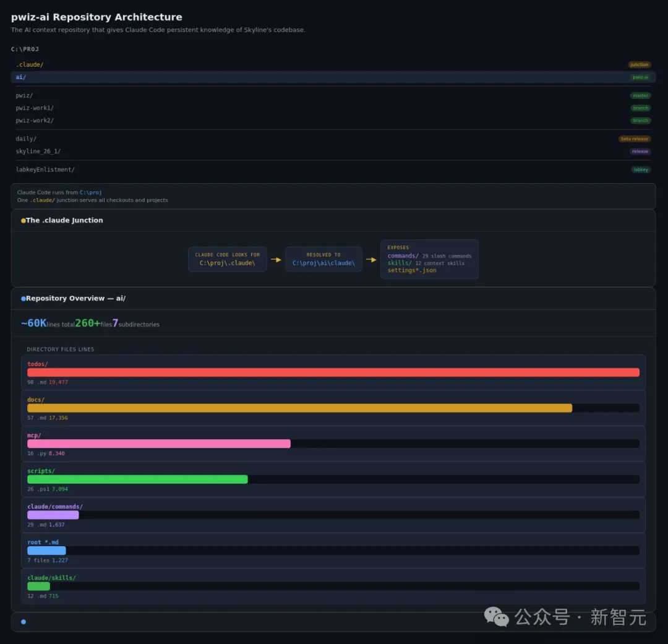Click the arrow between Resolved To and Exposes

tap(371, 260)
